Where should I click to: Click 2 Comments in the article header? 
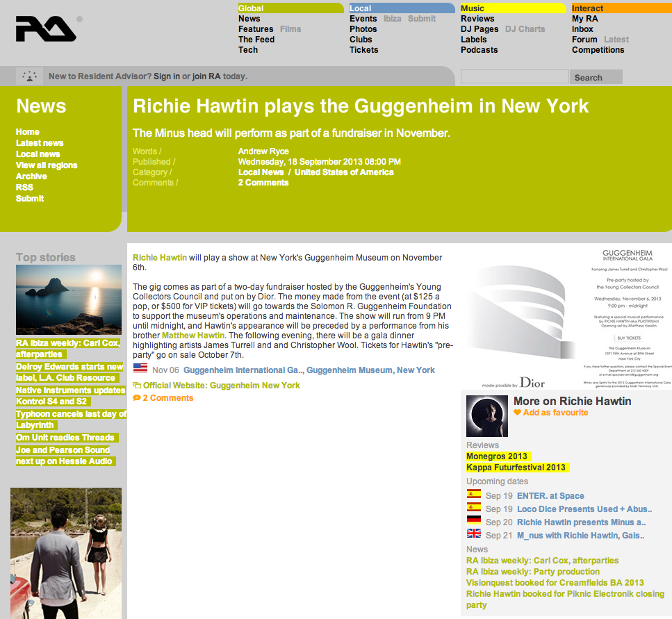(263, 183)
